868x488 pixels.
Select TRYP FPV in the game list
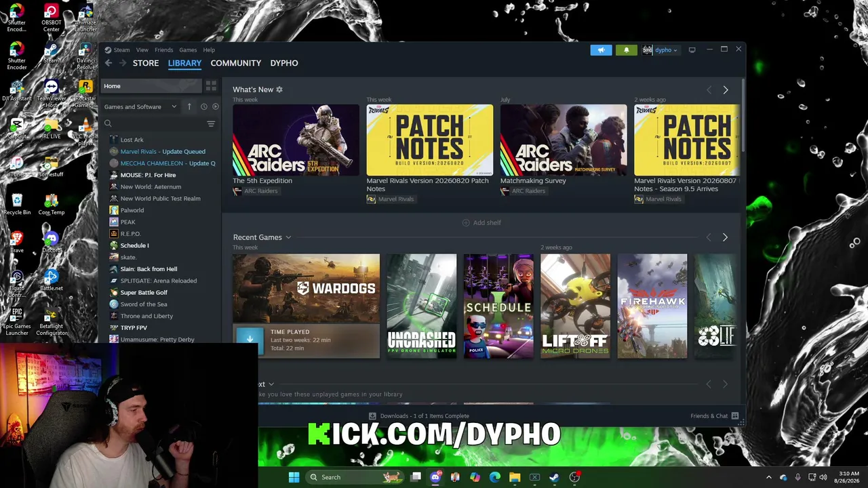[134, 327]
